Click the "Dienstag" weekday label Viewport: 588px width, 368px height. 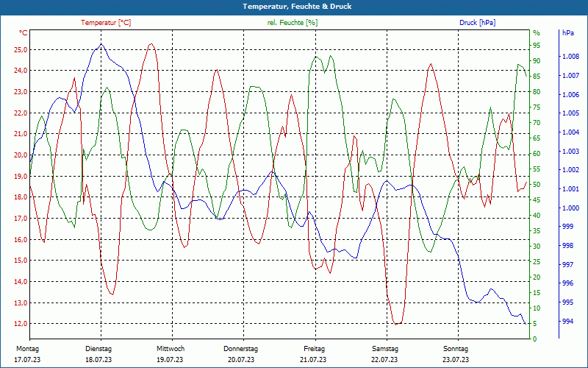click(x=98, y=349)
